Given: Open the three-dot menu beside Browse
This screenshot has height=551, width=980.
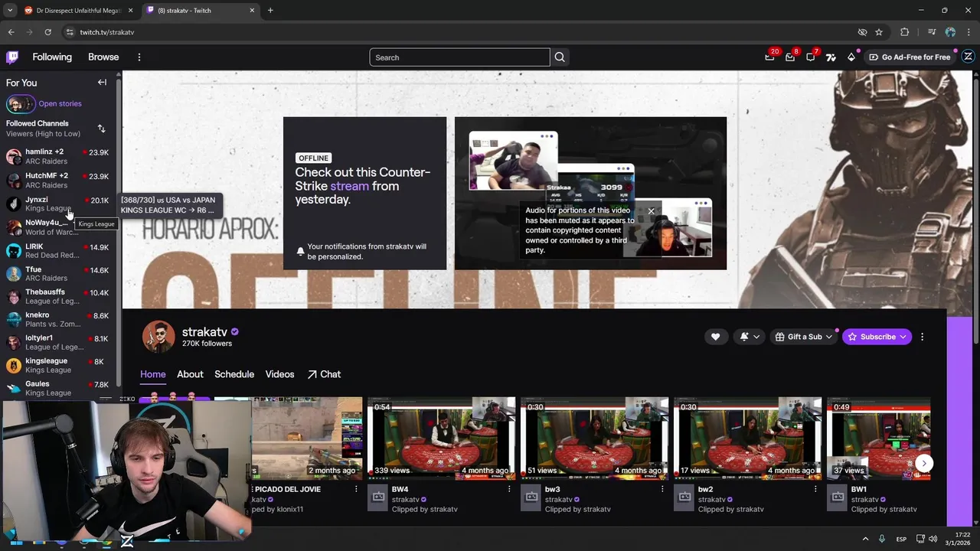Looking at the screenshot, I should click(x=139, y=57).
